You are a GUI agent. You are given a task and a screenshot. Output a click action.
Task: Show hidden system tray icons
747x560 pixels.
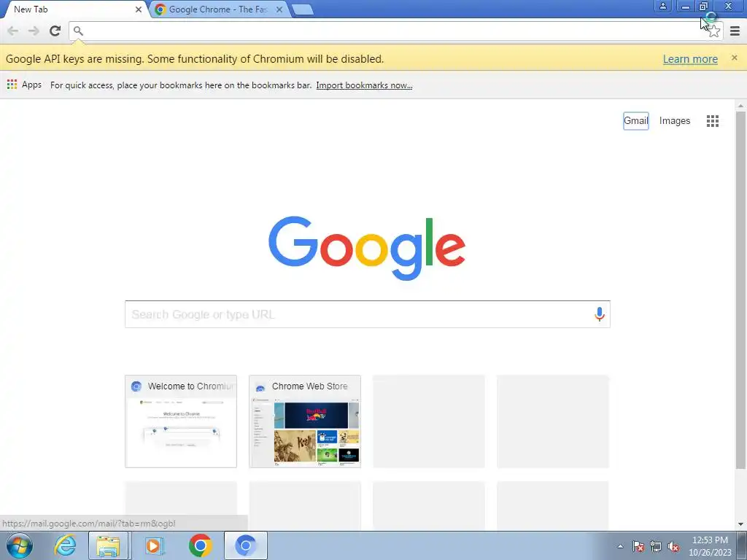[620, 546]
